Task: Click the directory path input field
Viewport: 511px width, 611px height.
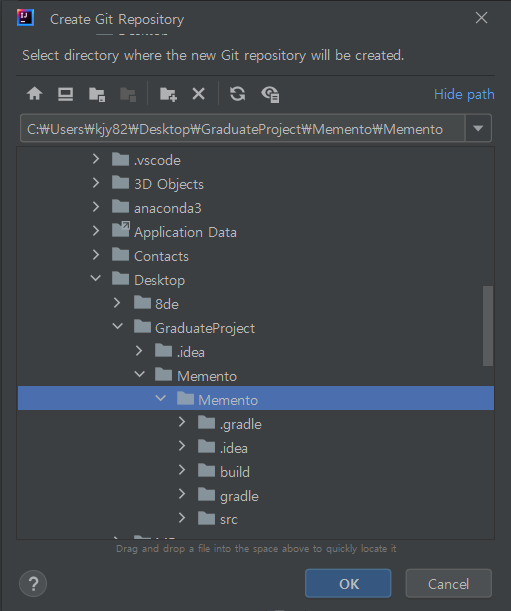Action: click(x=242, y=128)
